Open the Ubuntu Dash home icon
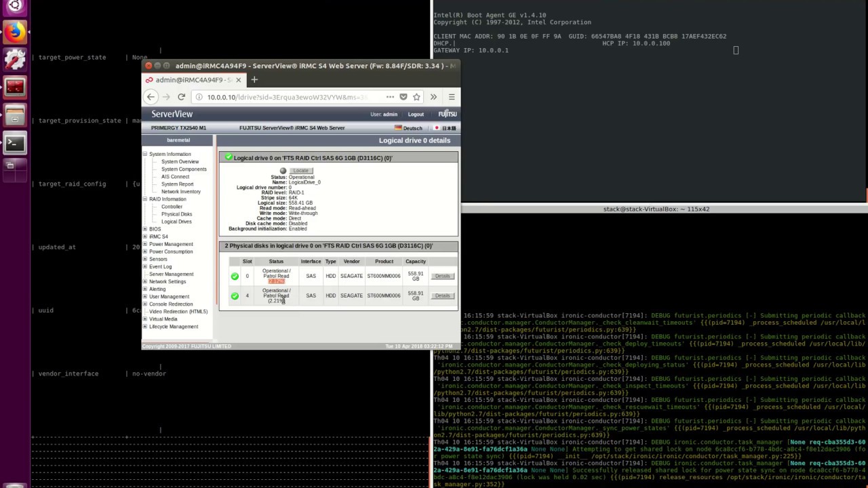 pyautogui.click(x=15, y=7)
